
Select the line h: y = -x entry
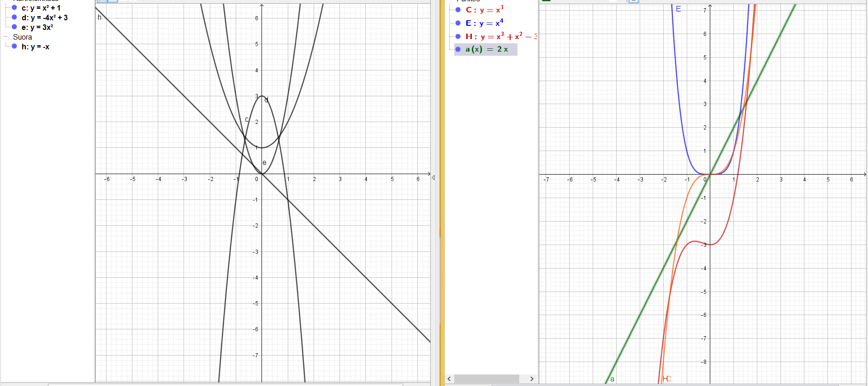pos(36,47)
